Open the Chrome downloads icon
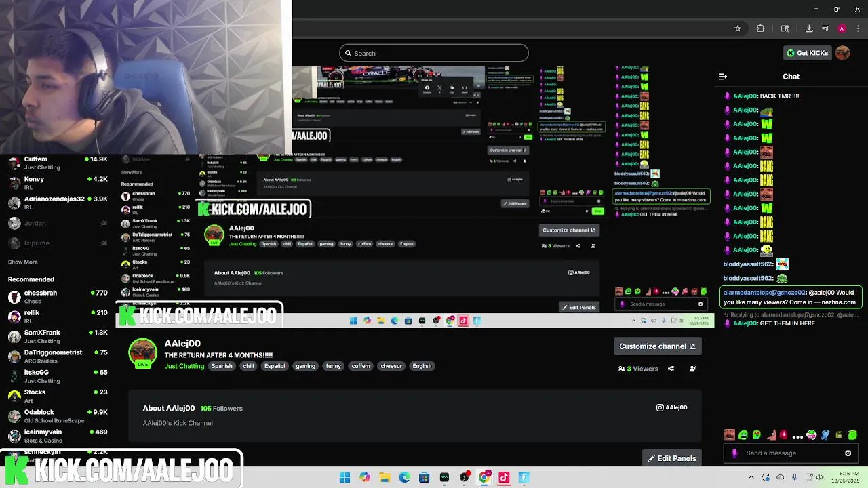This screenshot has width=868, height=488. [x=809, y=28]
